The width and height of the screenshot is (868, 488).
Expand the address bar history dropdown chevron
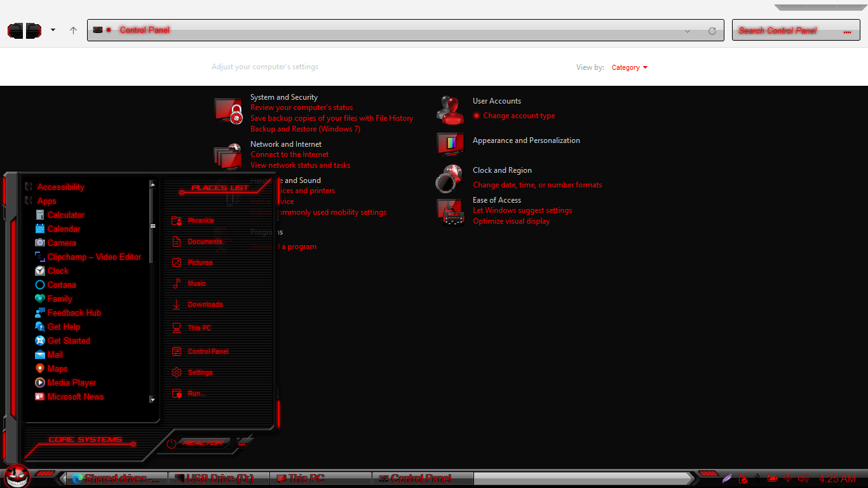tap(688, 31)
